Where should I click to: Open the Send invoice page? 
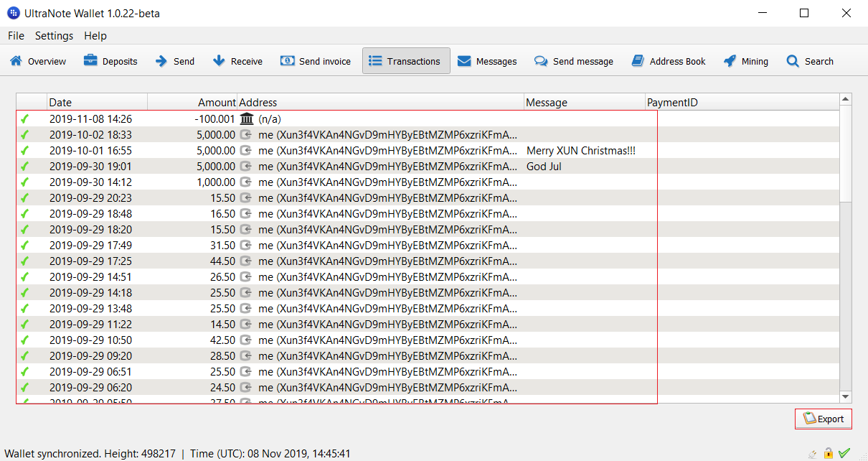coord(316,61)
